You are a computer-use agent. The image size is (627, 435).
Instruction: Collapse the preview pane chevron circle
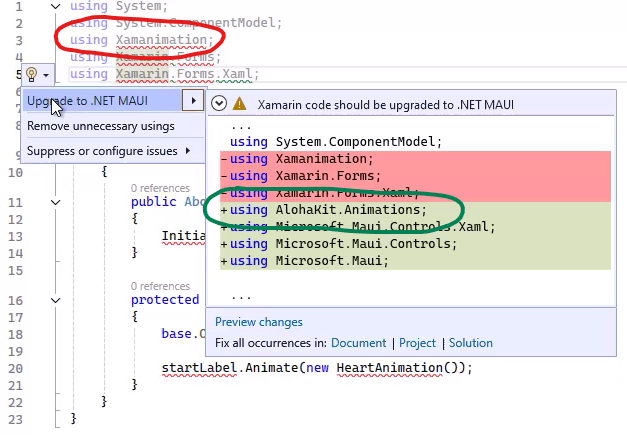(x=219, y=104)
